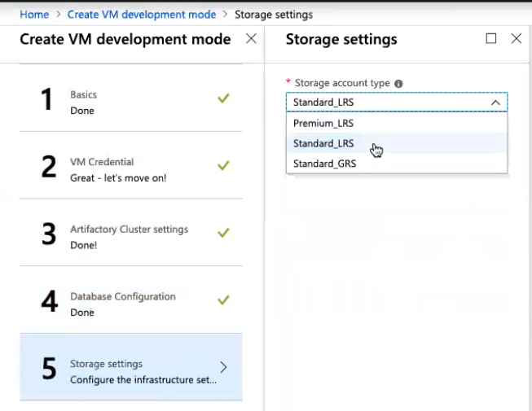Collapse the dropdown using the chevron arrow
The width and height of the screenshot is (532, 411).
[x=495, y=103]
